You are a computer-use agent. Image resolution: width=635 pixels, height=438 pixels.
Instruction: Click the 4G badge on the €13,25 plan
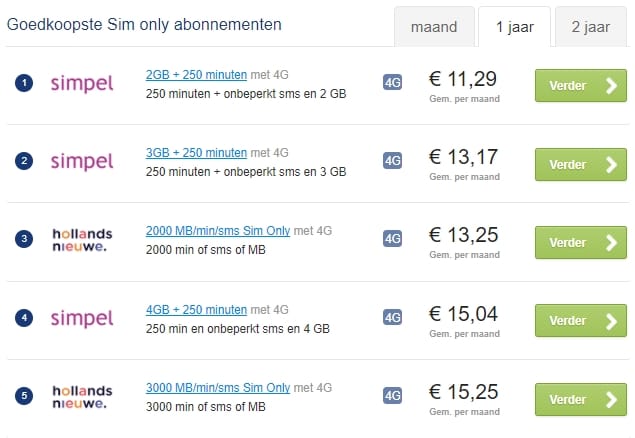392,238
